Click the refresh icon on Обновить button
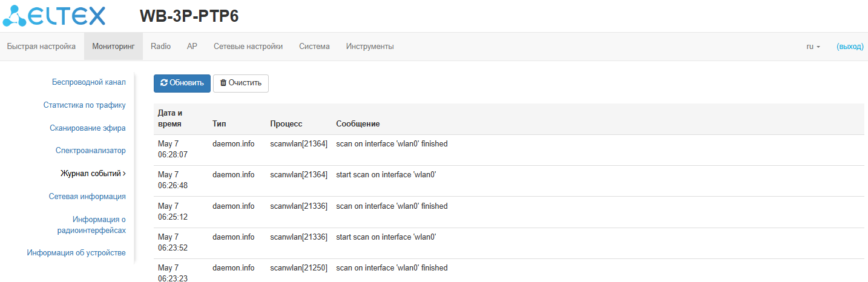The height and width of the screenshot is (282, 868). point(163,83)
